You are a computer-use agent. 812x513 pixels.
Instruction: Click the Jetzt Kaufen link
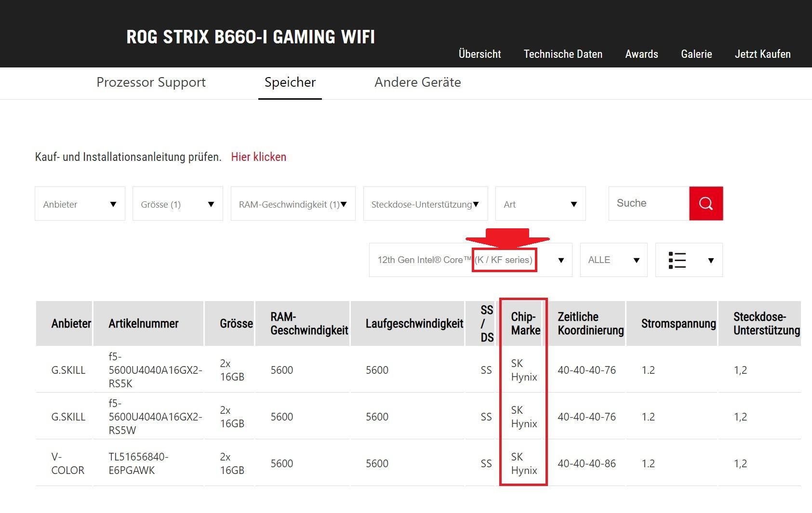pyautogui.click(x=762, y=54)
